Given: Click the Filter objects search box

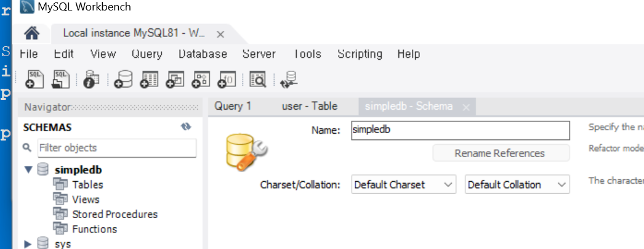Looking at the screenshot, I should 117,147.
